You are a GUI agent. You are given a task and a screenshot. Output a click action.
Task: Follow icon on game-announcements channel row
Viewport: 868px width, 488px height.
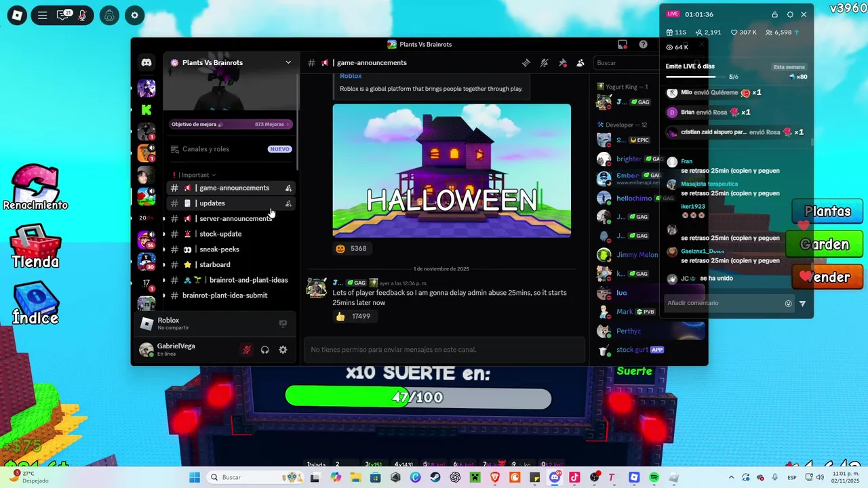pos(288,188)
